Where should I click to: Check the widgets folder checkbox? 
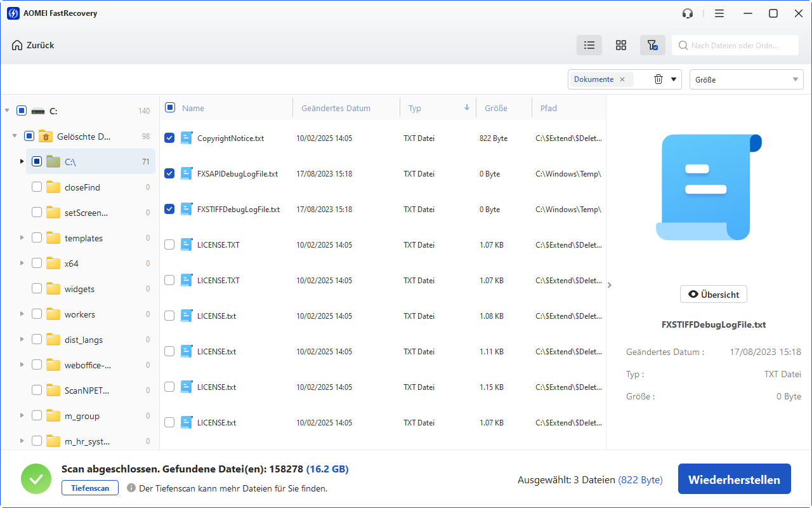click(37, 288)
